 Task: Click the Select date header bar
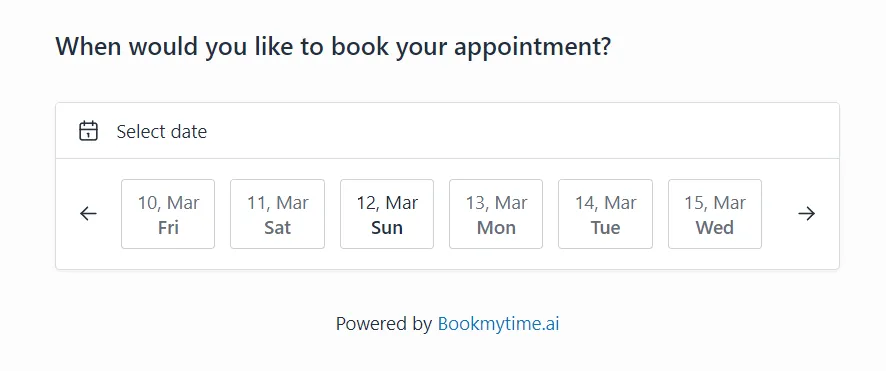pyautogui.click(x=448, y=131)
